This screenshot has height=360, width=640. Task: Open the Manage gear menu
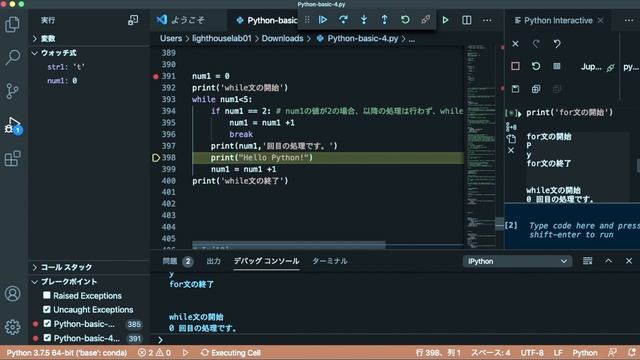click(12, 327)
